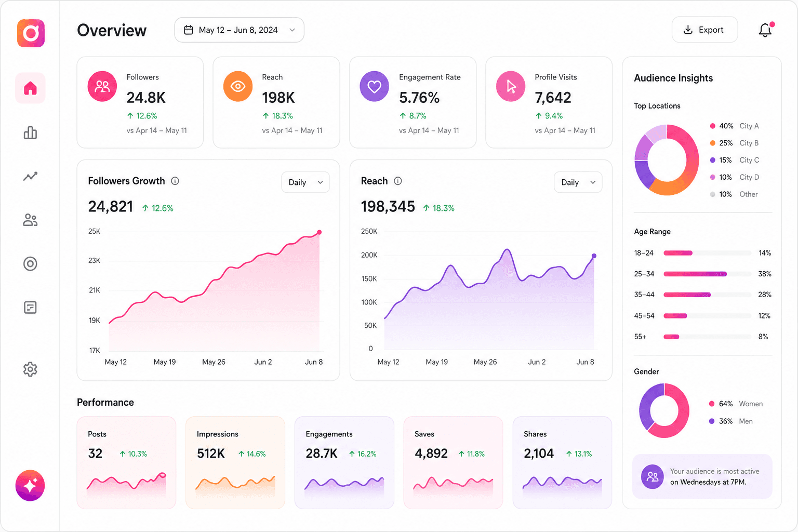
Task: Click the 'on Wednesdays at 7PM.' tip text
Action: (708, 482)
